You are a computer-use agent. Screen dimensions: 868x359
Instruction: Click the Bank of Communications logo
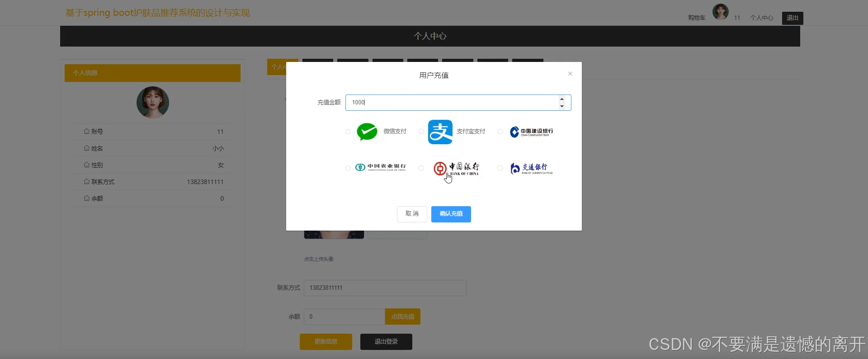pos(532,169)
